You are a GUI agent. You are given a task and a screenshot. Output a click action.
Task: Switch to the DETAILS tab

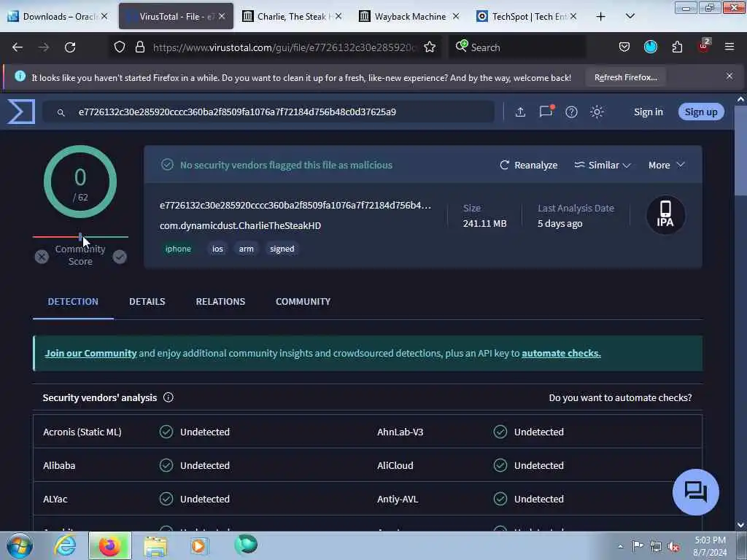pos(147,301)
